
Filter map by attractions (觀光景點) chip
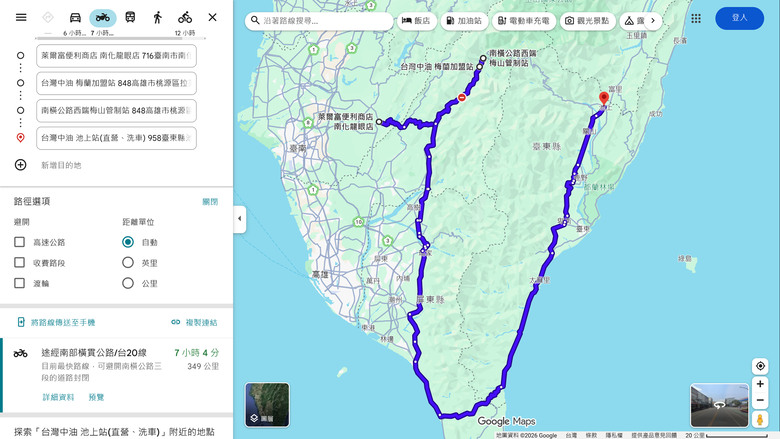pyautogui.click(x=587, y=20)
